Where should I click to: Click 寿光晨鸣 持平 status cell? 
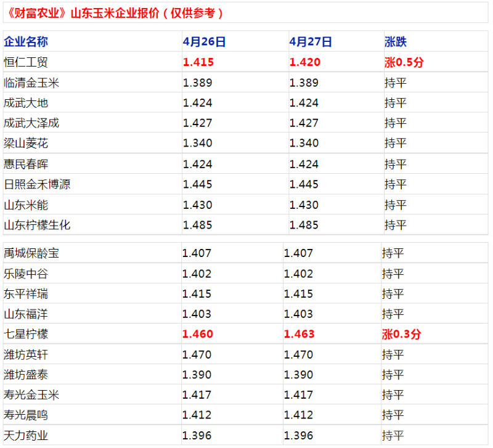click(x=393, y=415)
